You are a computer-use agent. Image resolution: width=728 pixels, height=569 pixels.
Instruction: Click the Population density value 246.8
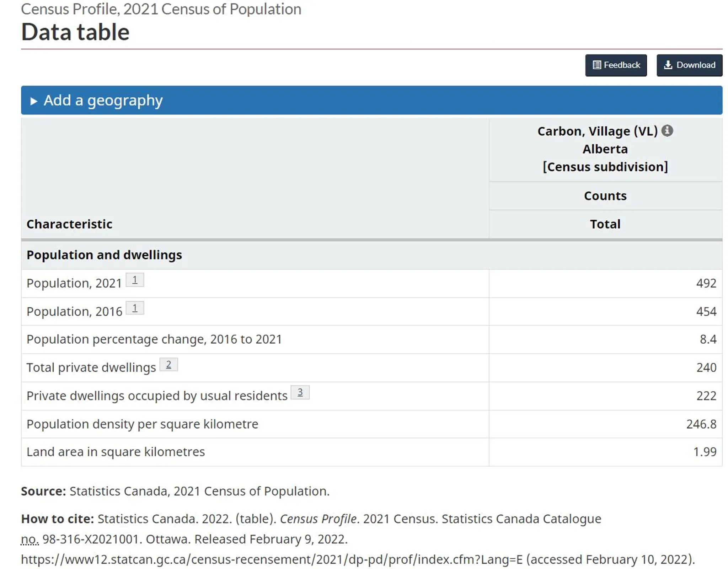701,424
